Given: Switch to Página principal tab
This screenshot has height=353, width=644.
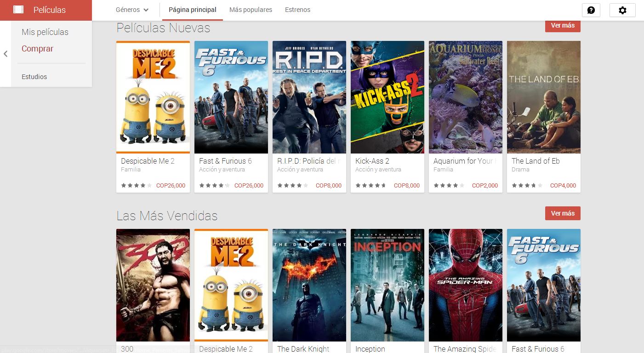Looking at the screenshot, I should (193, 10).
